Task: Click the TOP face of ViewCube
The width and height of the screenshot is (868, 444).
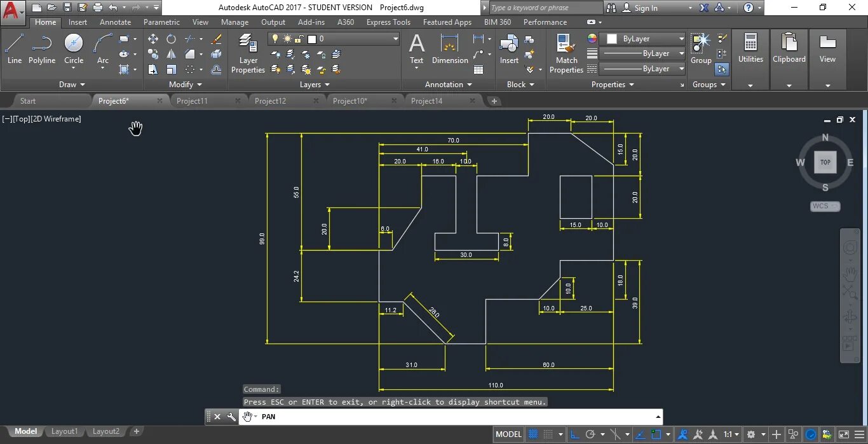Action: [825, 162]
